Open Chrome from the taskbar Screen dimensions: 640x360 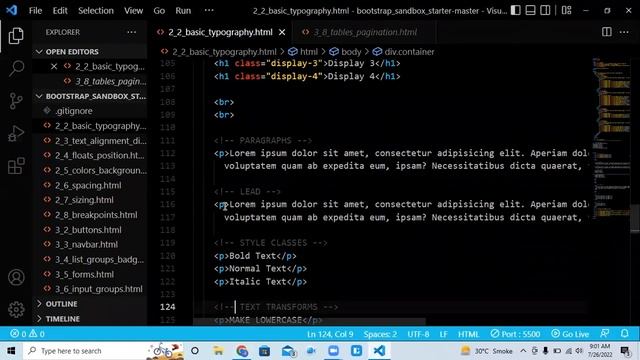click(242, 351)
